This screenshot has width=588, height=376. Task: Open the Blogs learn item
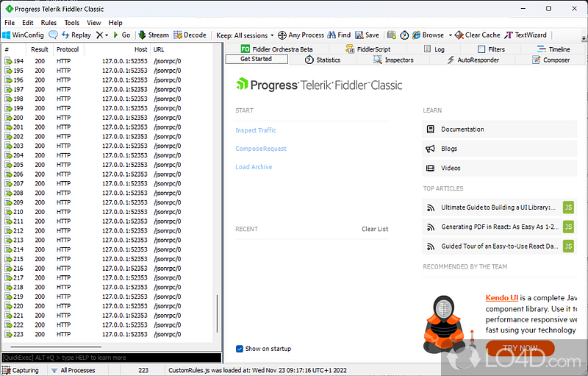coord(499,149)
